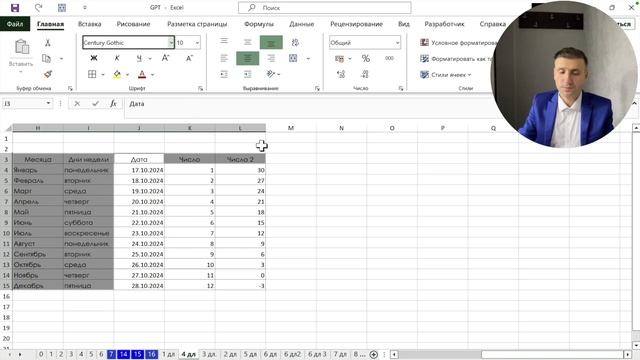The height and width of the screenshot is (360, 640).
Task: Click Условное форматирование button
Action: click(458, 42)
